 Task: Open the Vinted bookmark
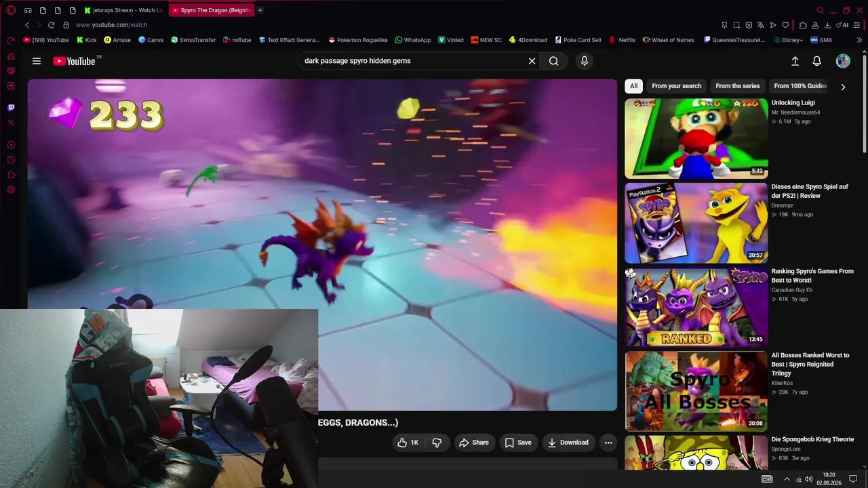(x=451, y=40)
